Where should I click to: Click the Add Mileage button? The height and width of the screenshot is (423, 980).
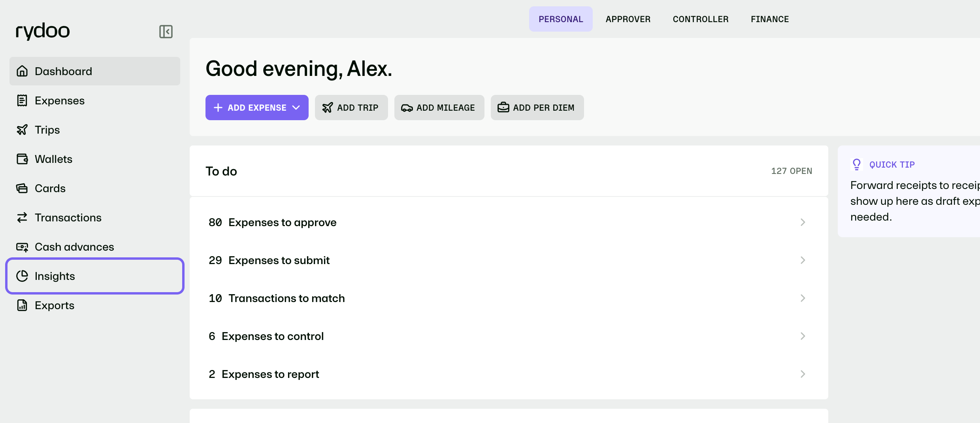(x=439, y=108)
